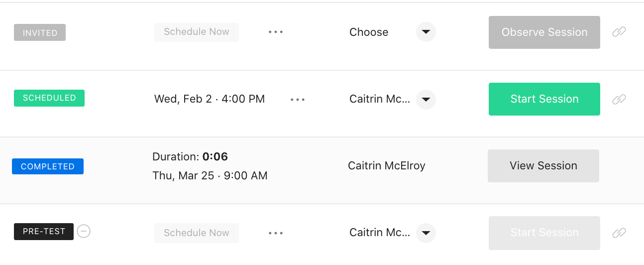
Task: Click Schedule Now in the Pre-Test row
Action: pyautogui.click(x=197, y=233)
